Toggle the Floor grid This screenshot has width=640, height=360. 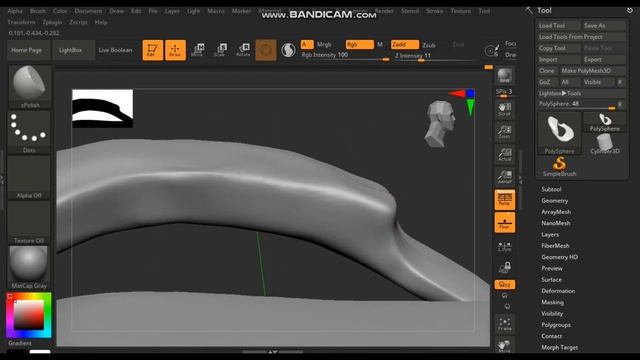point(504,222)
